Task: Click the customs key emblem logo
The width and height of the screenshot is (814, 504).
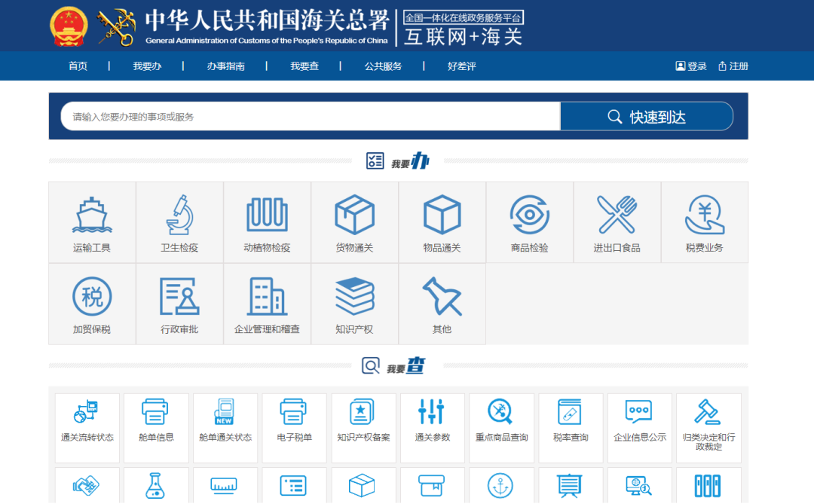Action: click(117, 27)
